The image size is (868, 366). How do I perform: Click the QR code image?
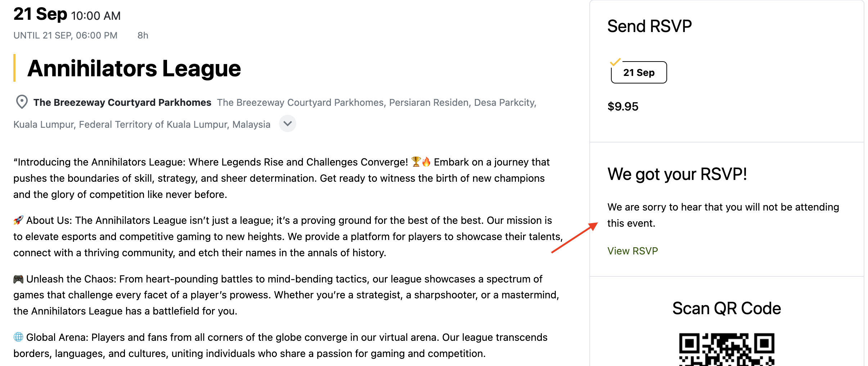pos(727,349)
